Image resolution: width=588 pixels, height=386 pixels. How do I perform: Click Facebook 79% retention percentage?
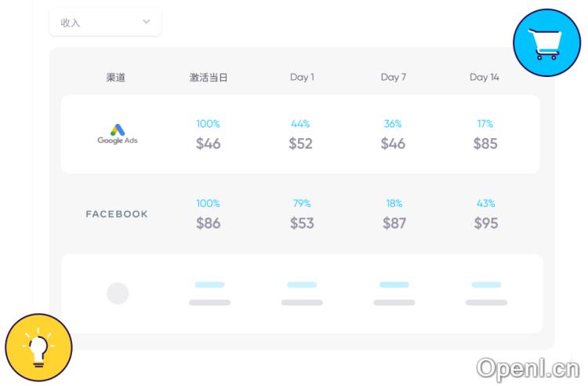tap(301, 204)
